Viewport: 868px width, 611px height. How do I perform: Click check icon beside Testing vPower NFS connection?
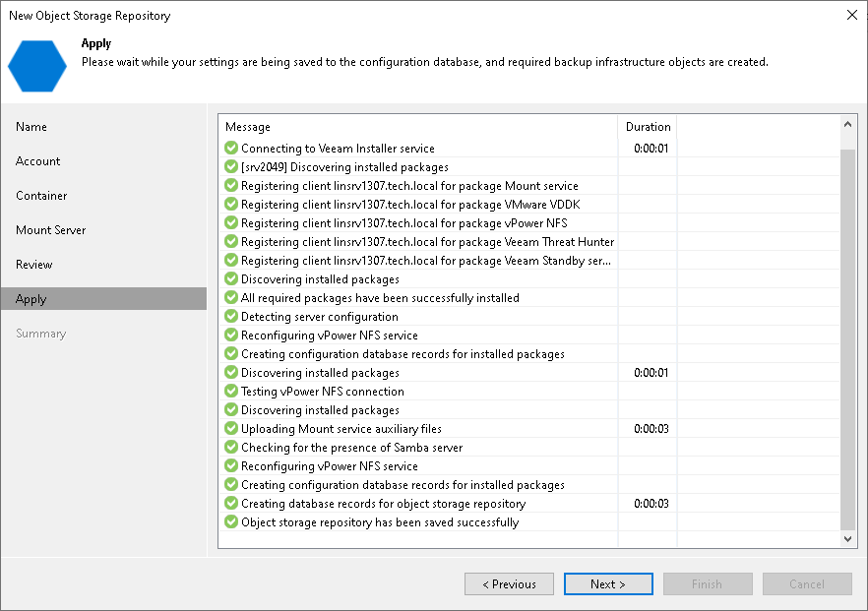[231, 391]
